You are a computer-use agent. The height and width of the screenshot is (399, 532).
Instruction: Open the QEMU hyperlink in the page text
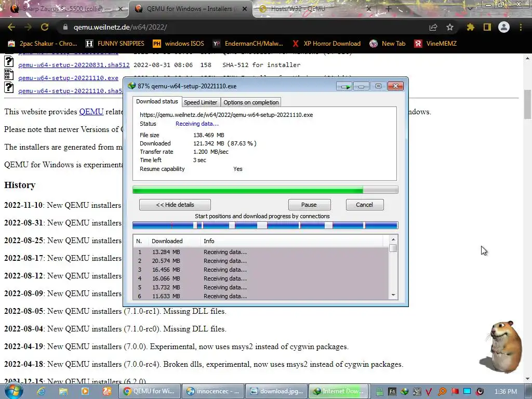tap(91, 112)
